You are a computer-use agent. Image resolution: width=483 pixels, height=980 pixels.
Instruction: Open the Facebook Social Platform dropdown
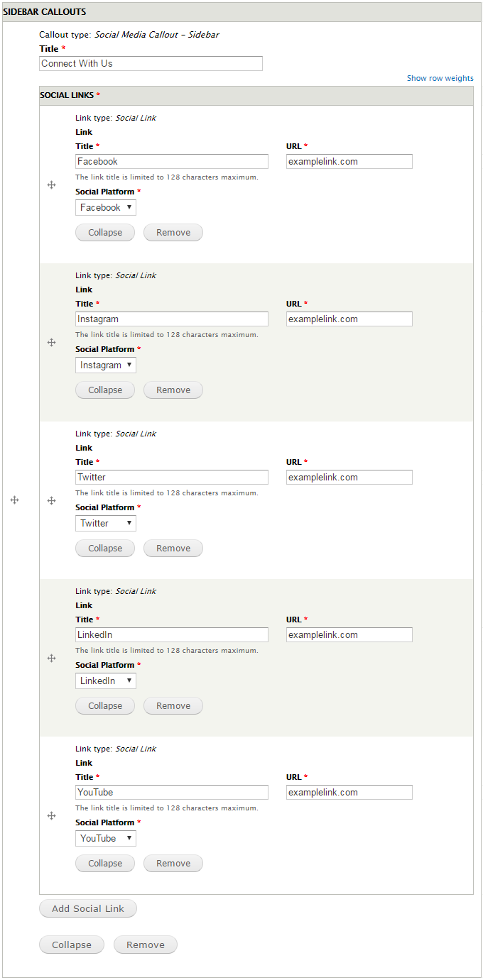coord(106,207)
